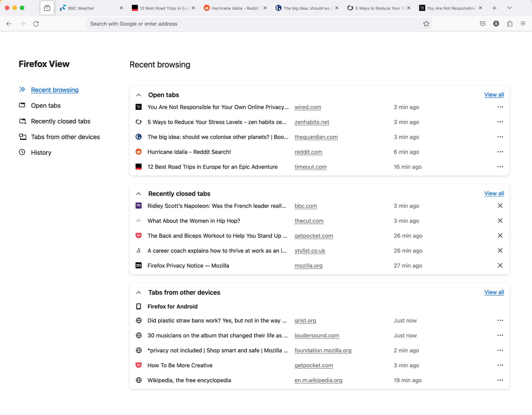The height and width of the screenshot is (415, 532).
Task: Open Recently closed tabs in sidebar
Action: point(60,121)
